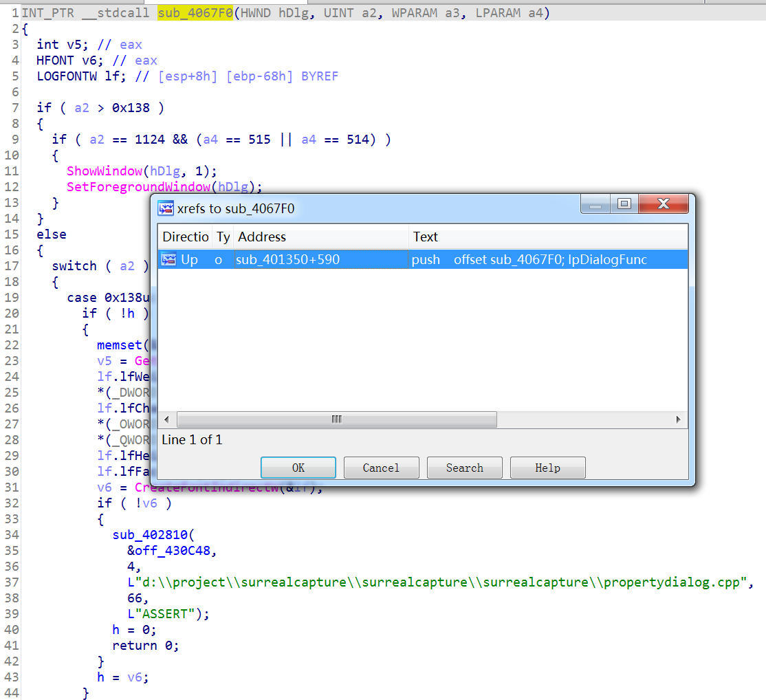Click the scrollbar right arrow in xrefs list
The width and height of the screenshot is (766, 700).
[x=679, y=419]
